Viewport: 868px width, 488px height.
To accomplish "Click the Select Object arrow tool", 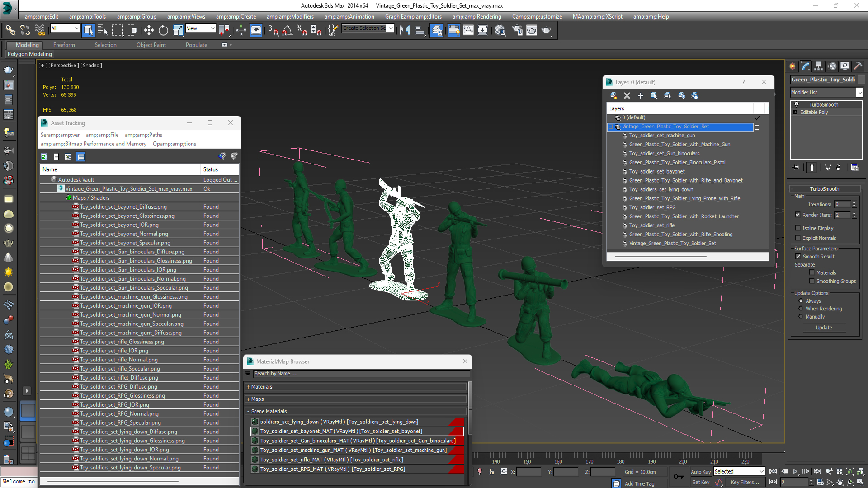I will pyautogui.click(x=88, y=30).
